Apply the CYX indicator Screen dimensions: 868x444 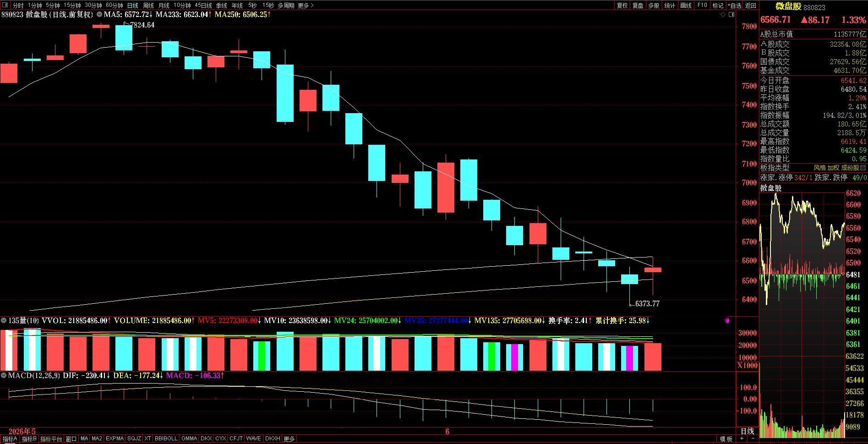[x=220, y=439]
